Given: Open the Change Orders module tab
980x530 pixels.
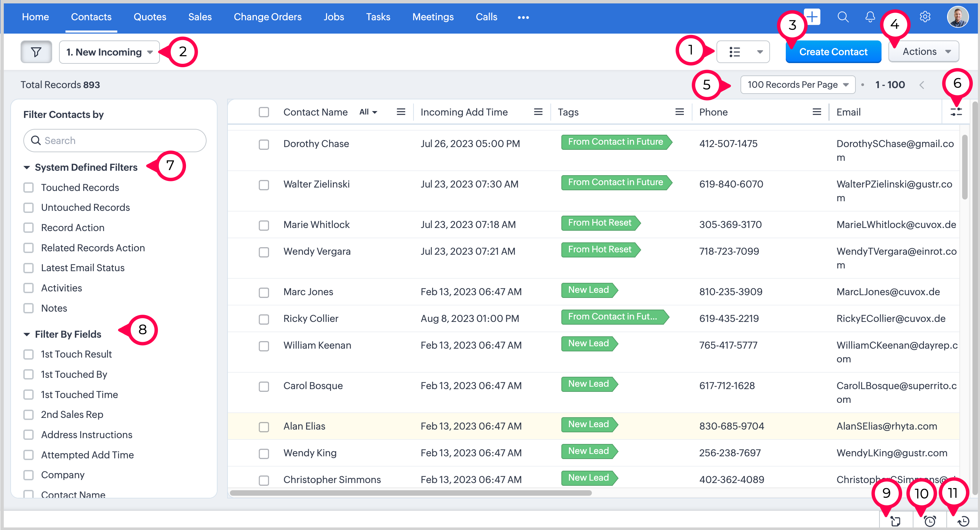Looking at the screenshot, I should [x=267, y=17].
